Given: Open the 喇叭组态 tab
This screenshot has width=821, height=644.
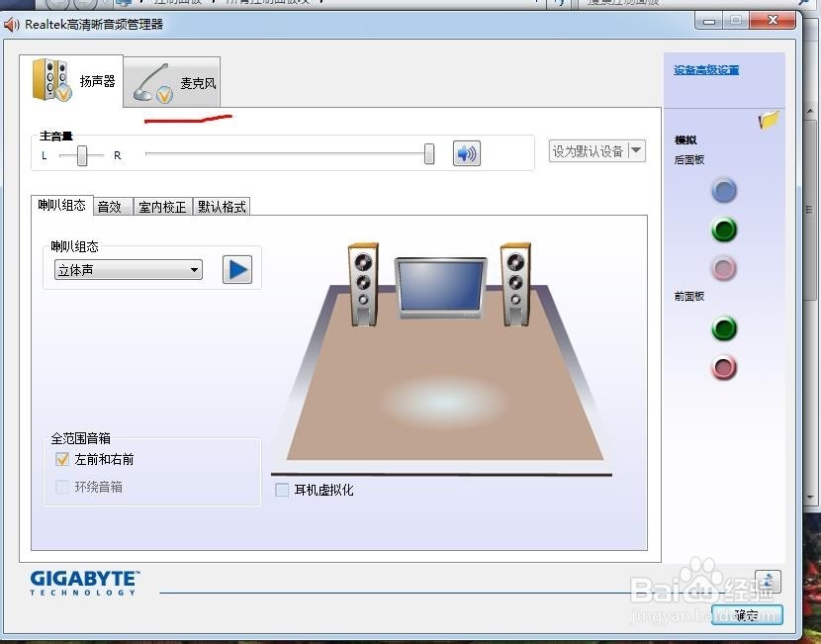Looking at the screenshot, I should pos(61,205).
